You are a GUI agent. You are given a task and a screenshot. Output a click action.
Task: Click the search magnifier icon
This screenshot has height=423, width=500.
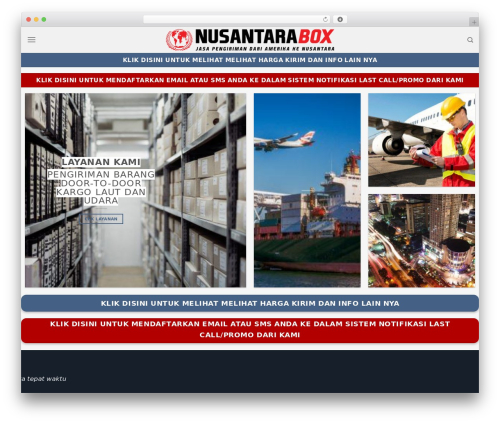470,40
